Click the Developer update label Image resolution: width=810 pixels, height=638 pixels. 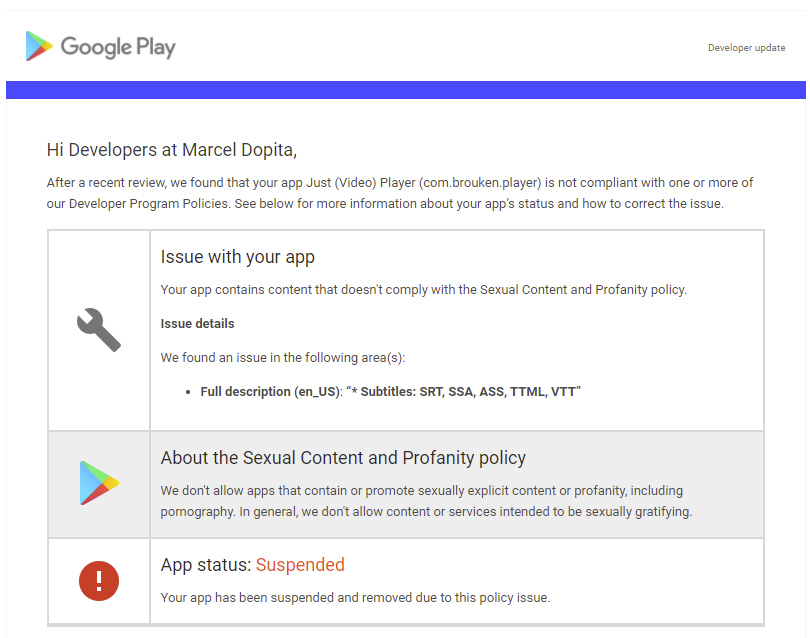click(746, 48)
